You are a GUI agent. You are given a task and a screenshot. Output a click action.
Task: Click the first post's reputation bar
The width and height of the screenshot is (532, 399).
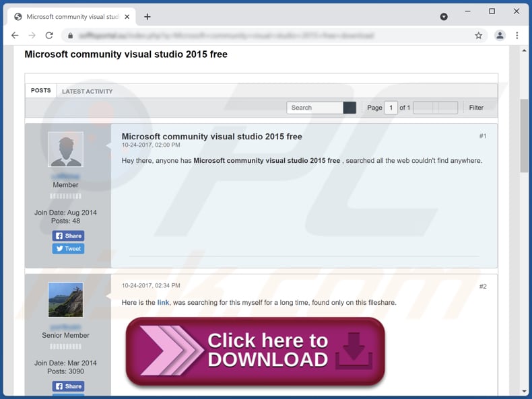[x=65, y=196]
